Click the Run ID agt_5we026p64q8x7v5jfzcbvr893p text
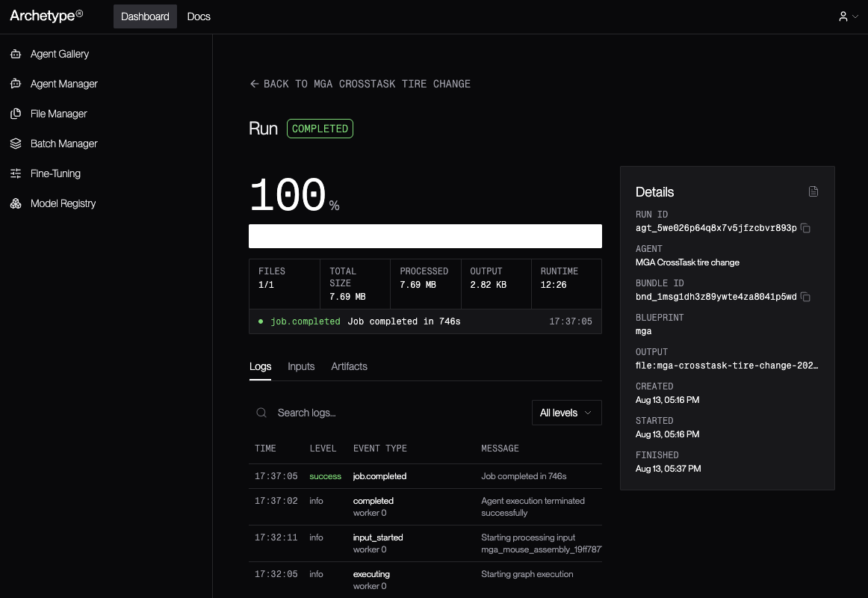 click(716, 228)
